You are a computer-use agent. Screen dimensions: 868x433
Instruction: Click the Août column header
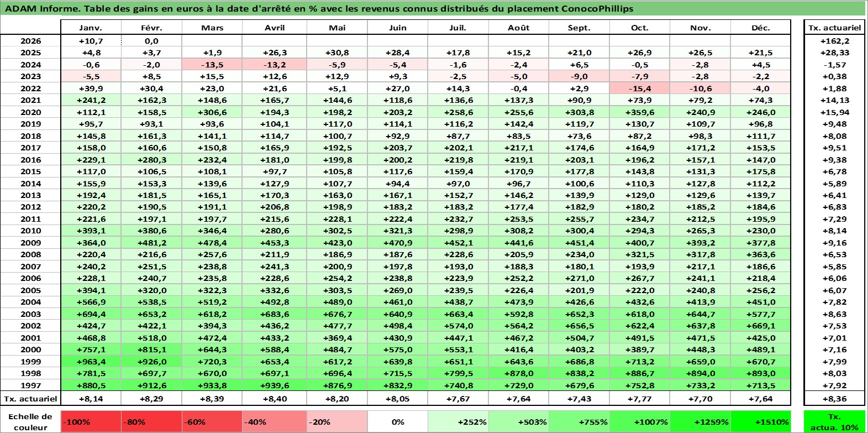tap(519, 28)
